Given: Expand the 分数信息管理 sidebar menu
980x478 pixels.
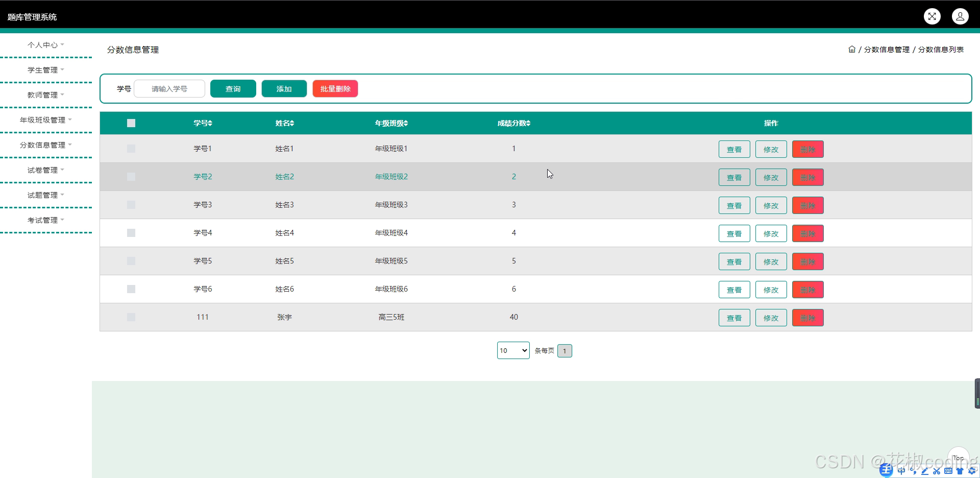Looking at the screenshot, I should point(46,145).
